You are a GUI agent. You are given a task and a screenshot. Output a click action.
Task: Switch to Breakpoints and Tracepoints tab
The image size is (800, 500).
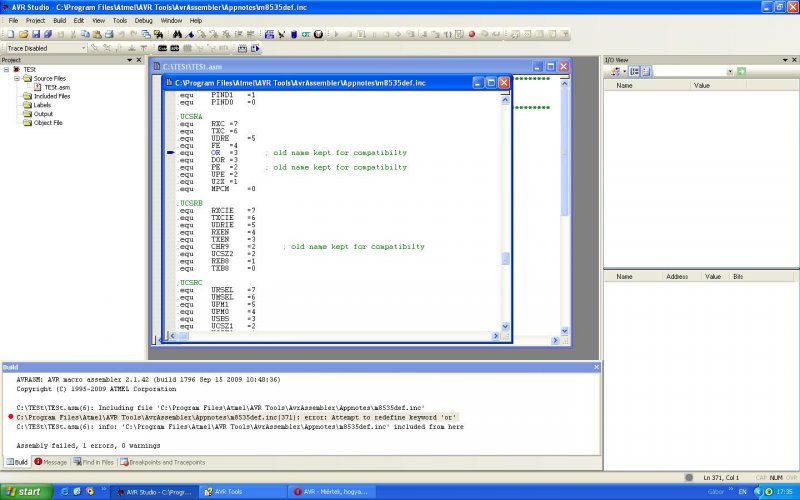coord(163,462)
